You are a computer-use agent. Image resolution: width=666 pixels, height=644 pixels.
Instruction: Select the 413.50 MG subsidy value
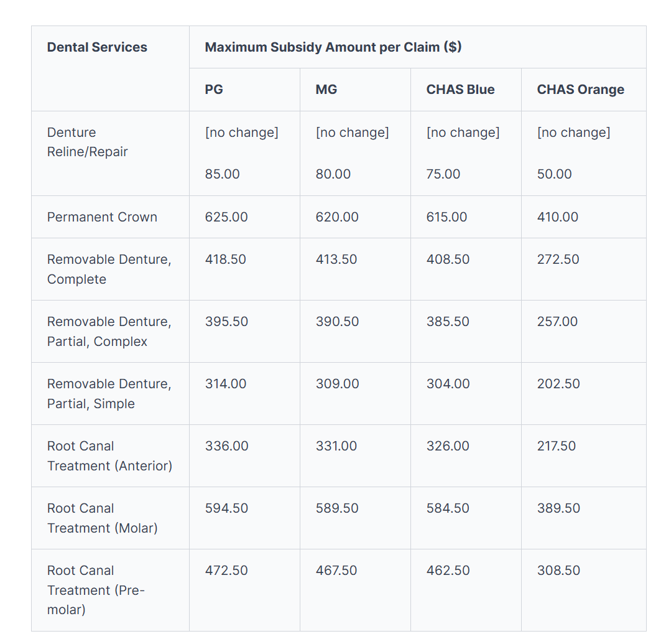pos(336,259)
